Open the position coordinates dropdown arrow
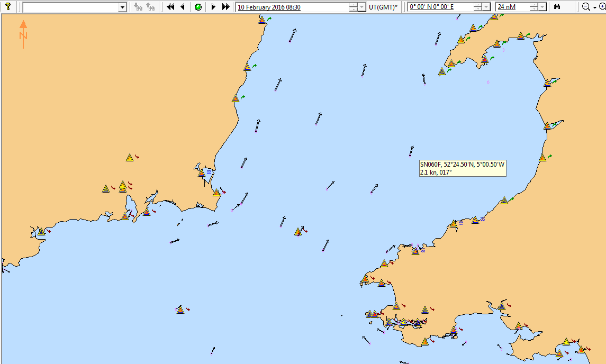 486,7
